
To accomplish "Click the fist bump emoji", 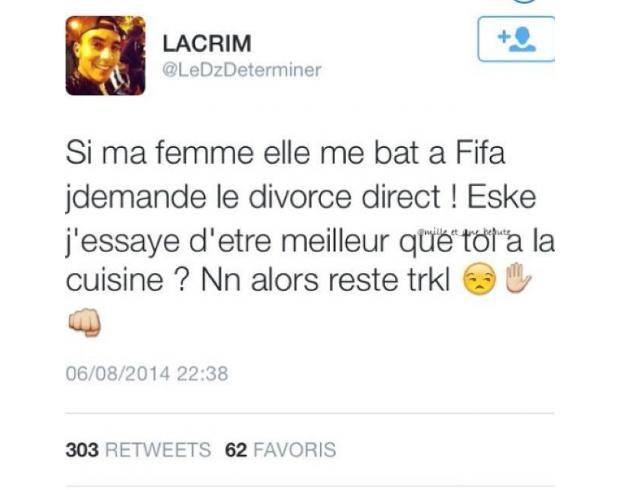I will pyautogui.click(x=84, y=322).
